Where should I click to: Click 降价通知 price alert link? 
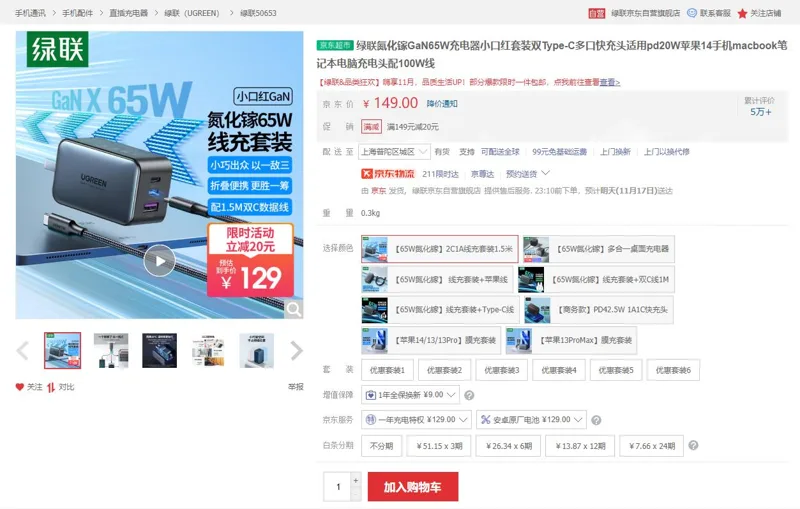[x=442, y=104]
